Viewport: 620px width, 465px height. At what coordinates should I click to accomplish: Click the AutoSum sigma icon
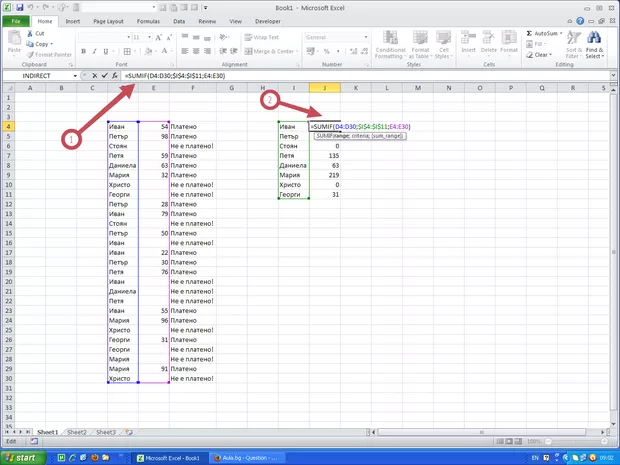coord(530,33)
